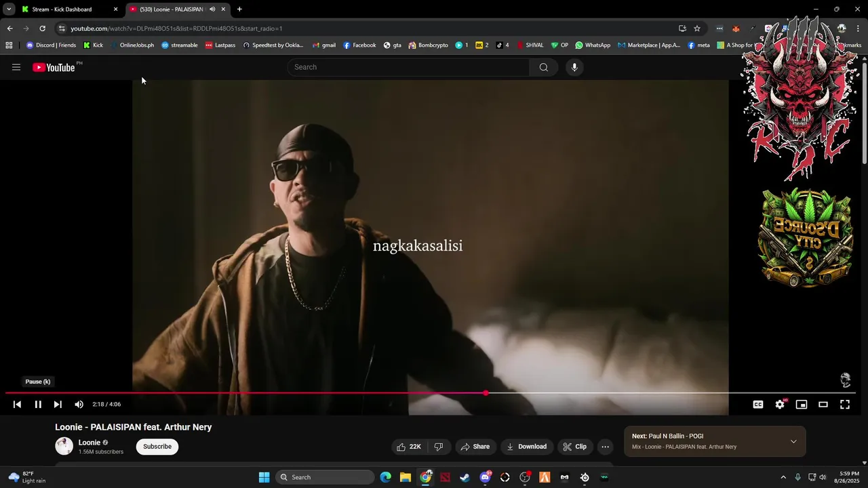Dislike this video
Screen dimensions: 868x488
click(439, 447)
